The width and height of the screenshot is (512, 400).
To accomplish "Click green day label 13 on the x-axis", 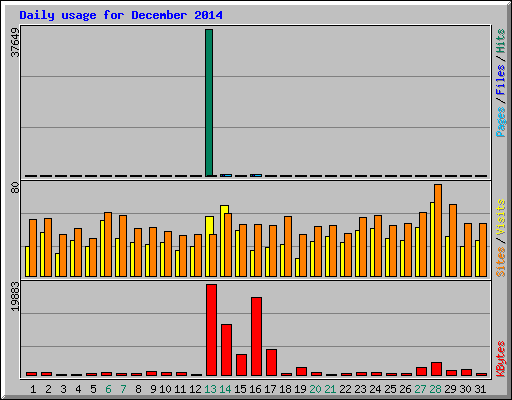I will (210, 389).
